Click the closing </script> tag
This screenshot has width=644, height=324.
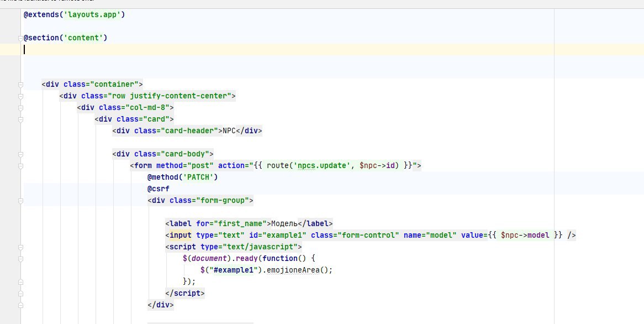coord(185,293)
